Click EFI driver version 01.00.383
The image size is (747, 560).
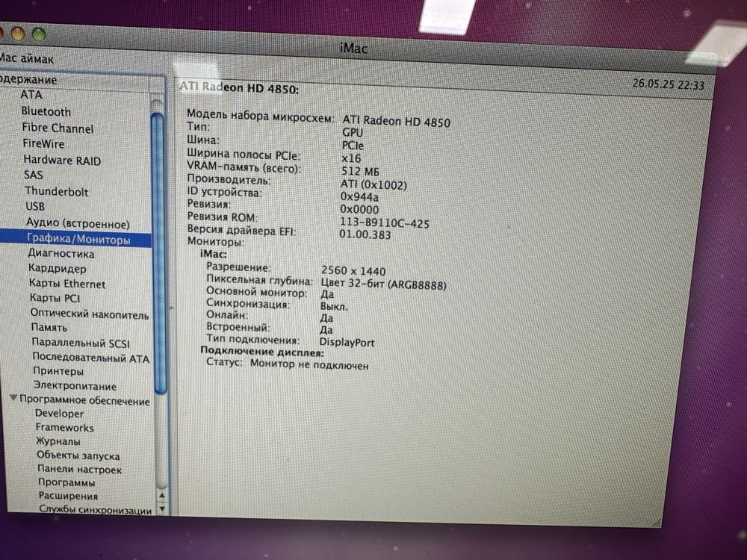365,234
